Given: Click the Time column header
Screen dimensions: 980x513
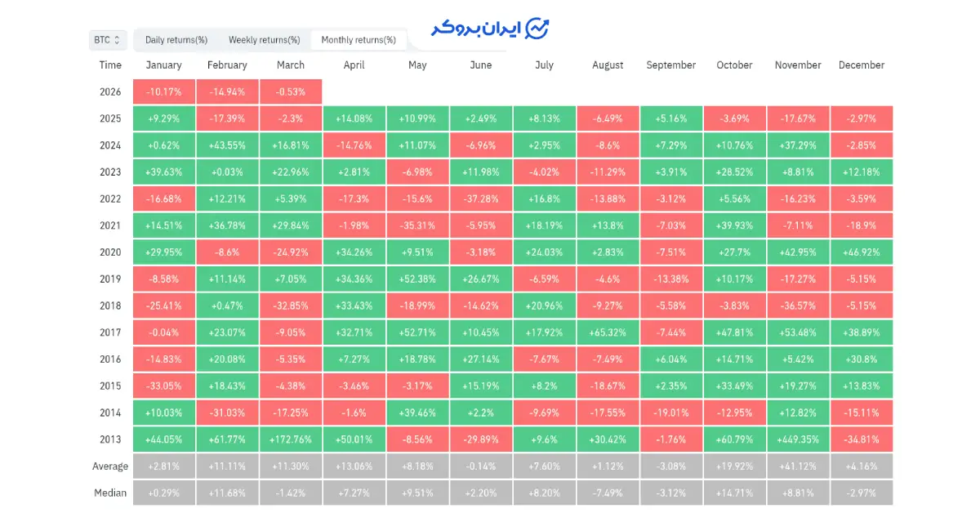Looking at the screenshot, I should [110, 65].
